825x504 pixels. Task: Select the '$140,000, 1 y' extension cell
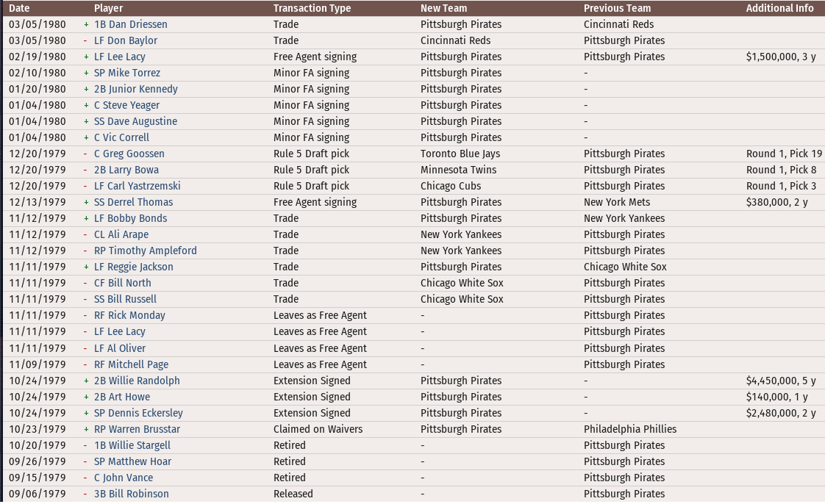[x=776, y=397]
